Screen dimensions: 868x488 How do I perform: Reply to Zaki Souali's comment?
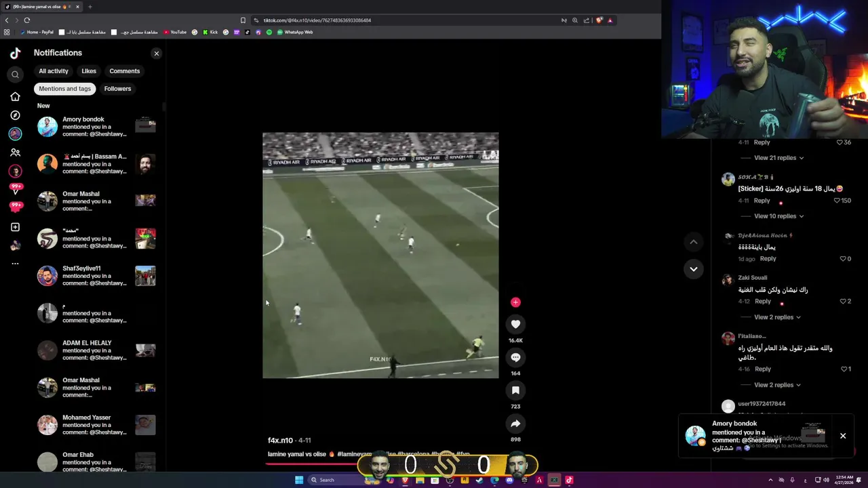point(763,302)
